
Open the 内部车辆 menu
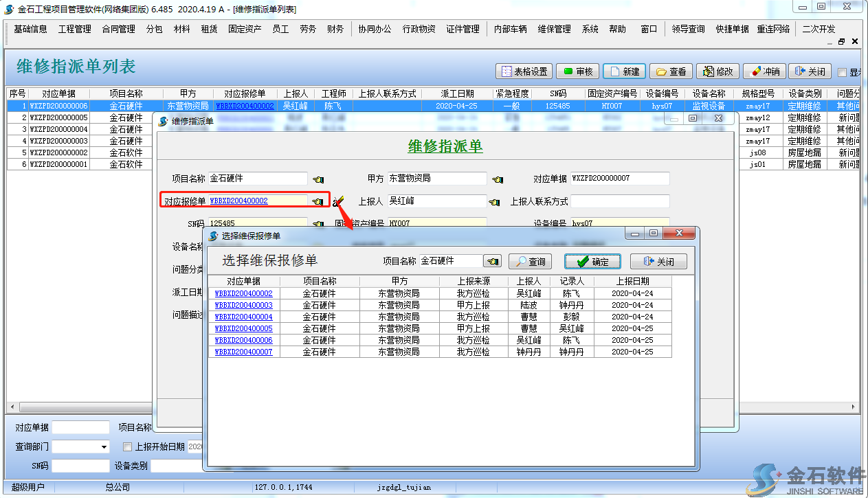[x=511, y=29]
